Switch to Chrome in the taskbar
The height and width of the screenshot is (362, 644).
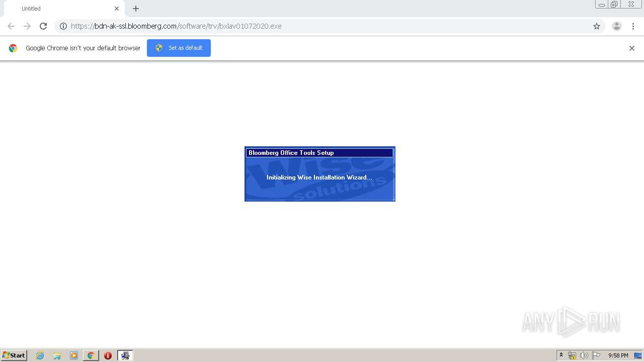(91, 355)
